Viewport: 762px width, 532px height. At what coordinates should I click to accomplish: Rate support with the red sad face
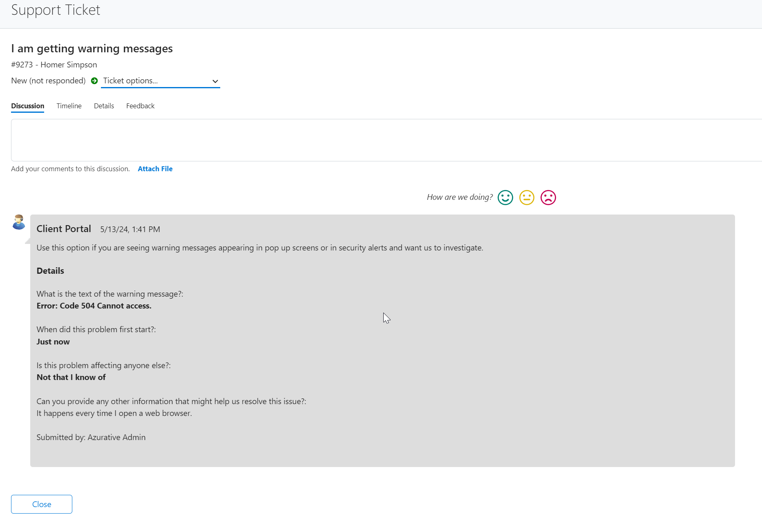(x=548, y=198)
